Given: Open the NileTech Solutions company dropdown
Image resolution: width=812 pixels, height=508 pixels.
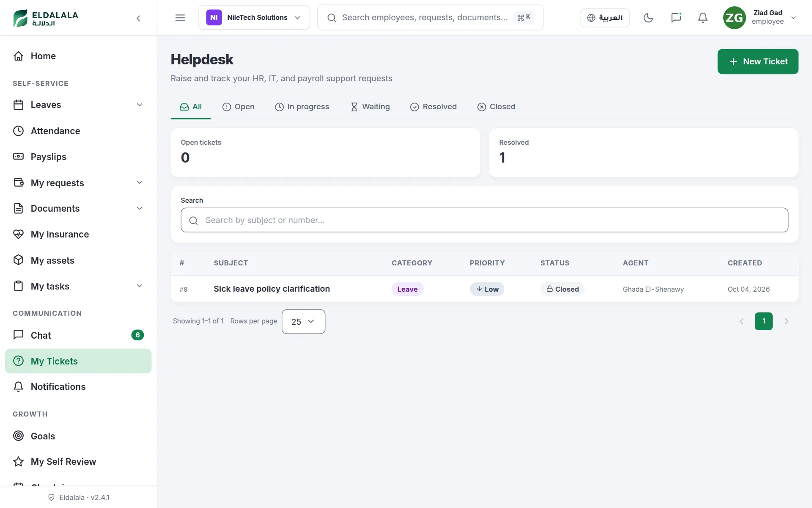Looking at the screenshot, I should point(254,18).
